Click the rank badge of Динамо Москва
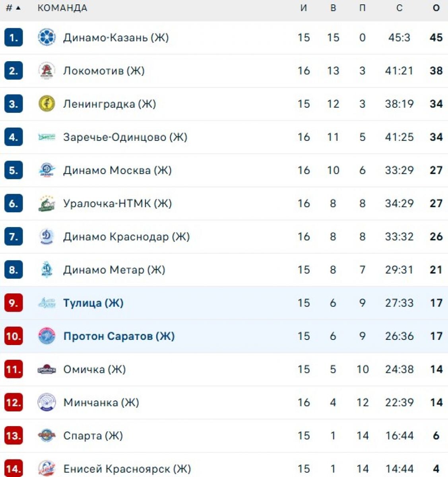 [13, 170]
